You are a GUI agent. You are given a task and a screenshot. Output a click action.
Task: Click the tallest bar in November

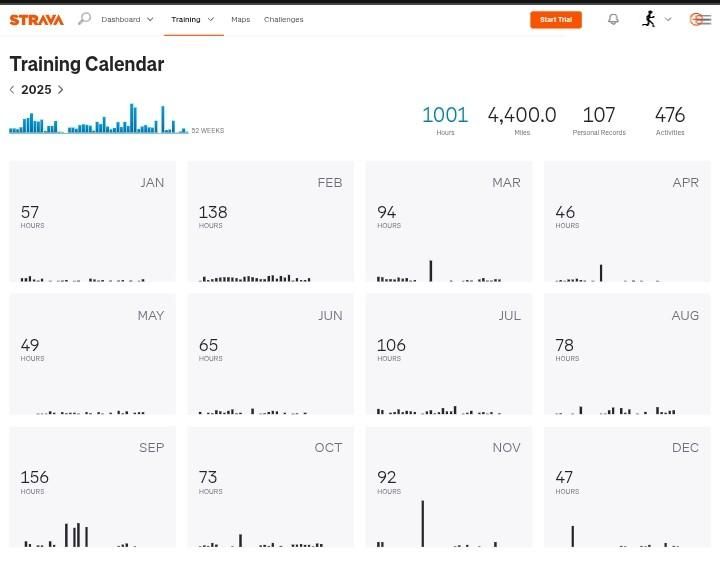pyautogui.click(x=422, y=523)
